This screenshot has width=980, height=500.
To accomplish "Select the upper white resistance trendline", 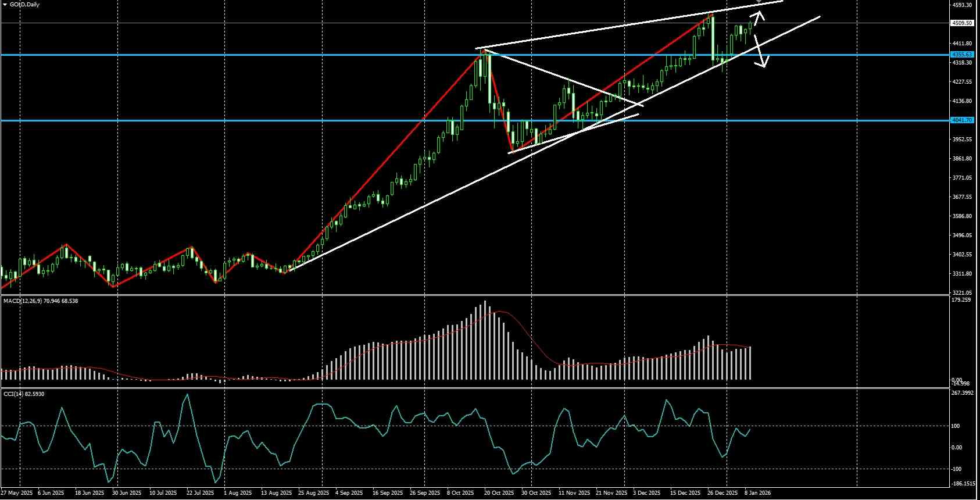I will point(629,25).
